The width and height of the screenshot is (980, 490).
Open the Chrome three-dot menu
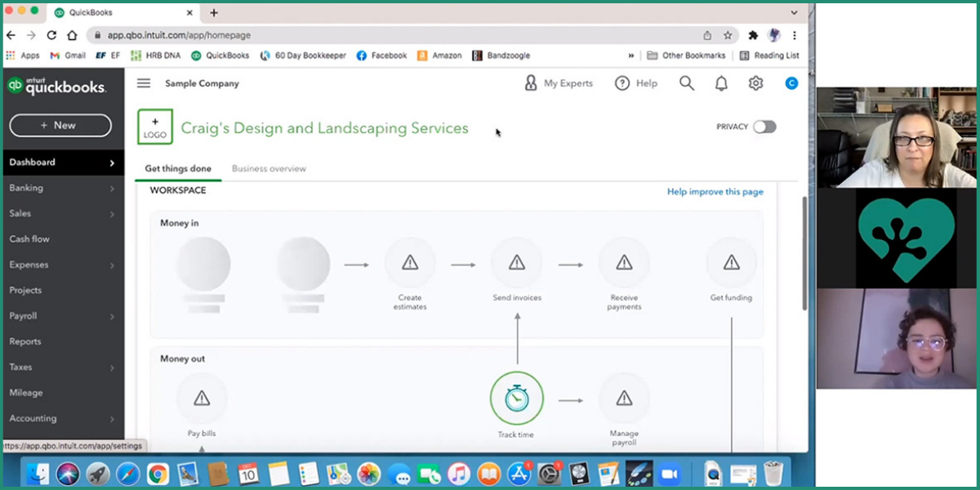coord(795,36)
